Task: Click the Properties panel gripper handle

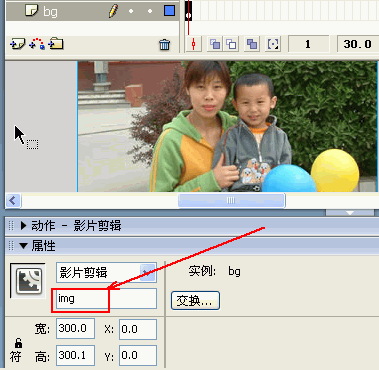Action: (11, 246)
